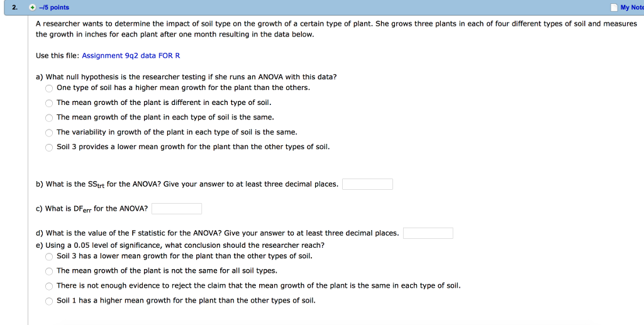Click the green plus icon beside points

[33, 8]
